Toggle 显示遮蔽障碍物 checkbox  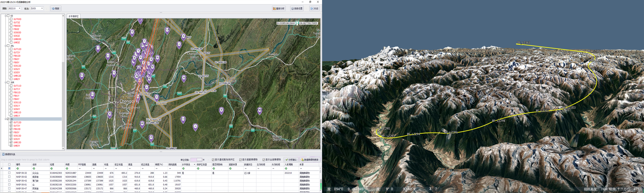240,160
